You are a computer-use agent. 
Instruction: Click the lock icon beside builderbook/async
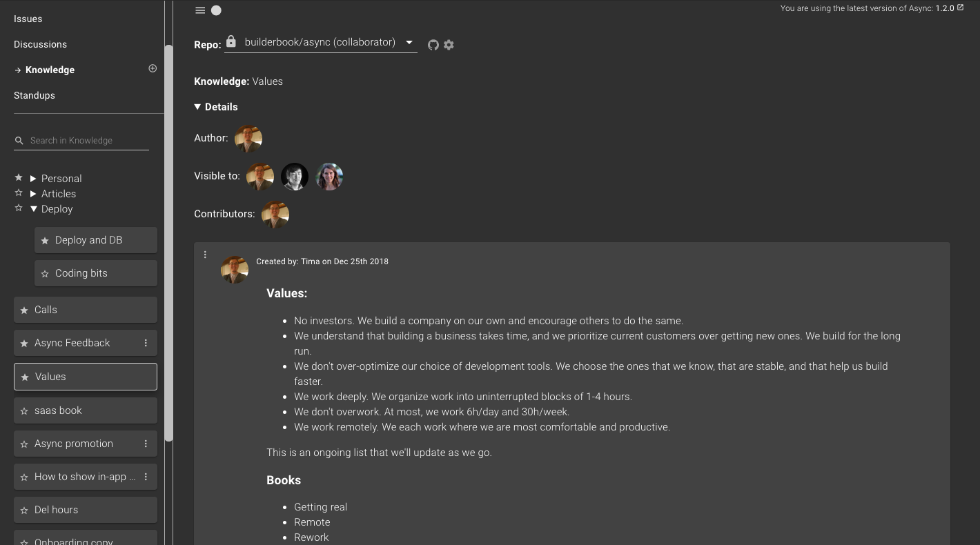231,41
